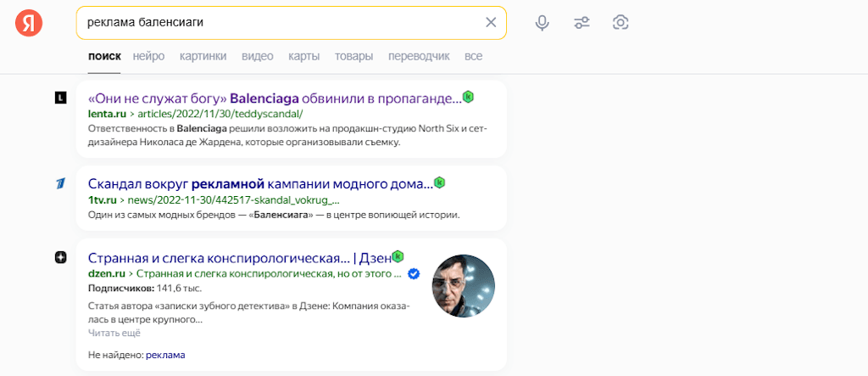Open the нейро tab
868x376 pixels.
(148, 56)
